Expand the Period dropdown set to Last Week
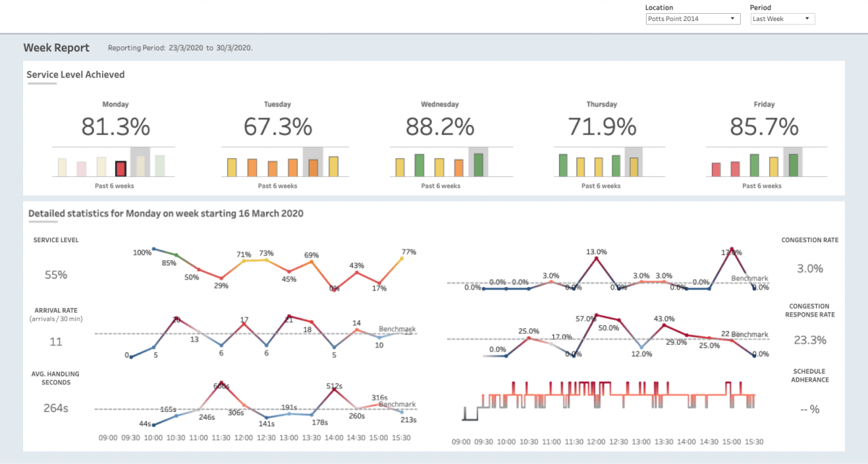Screen dimensions: 868x464 click(x=782, y=19)
